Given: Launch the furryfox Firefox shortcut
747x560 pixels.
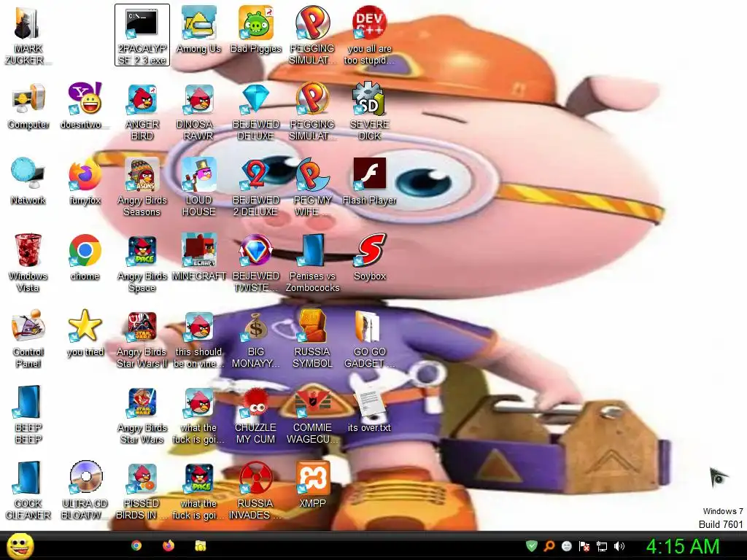Looking at the screenshot, I should pyautogui.click(x=85, y=182).
